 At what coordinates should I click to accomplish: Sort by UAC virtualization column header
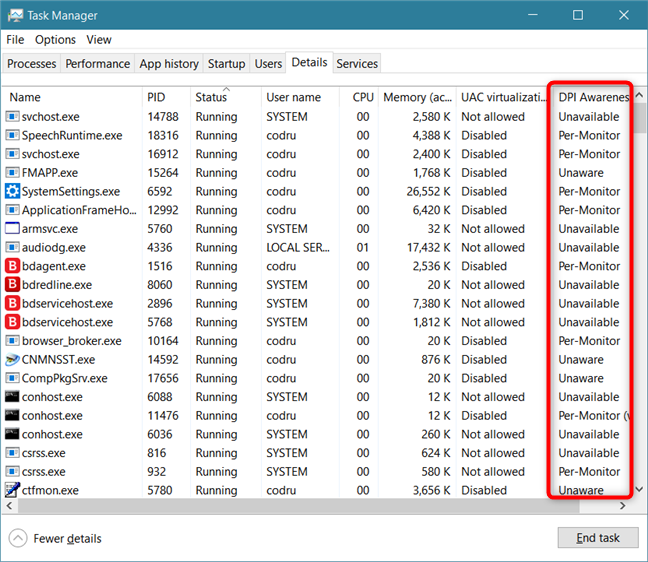[501, 97]
